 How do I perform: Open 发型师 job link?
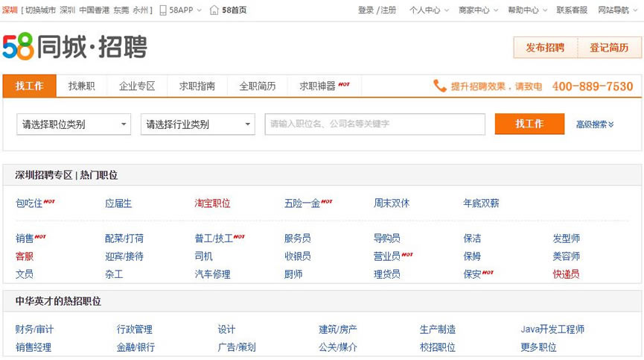pos(567,239)
